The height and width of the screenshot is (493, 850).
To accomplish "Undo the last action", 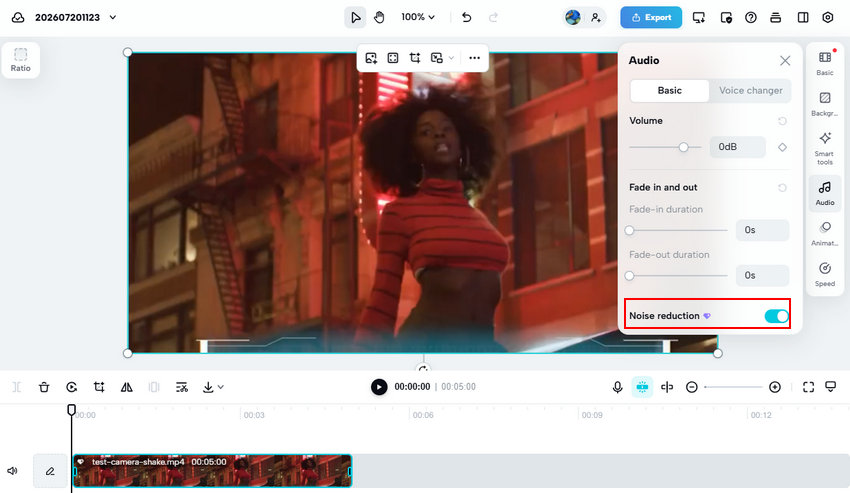I will [x=466, y=17].
